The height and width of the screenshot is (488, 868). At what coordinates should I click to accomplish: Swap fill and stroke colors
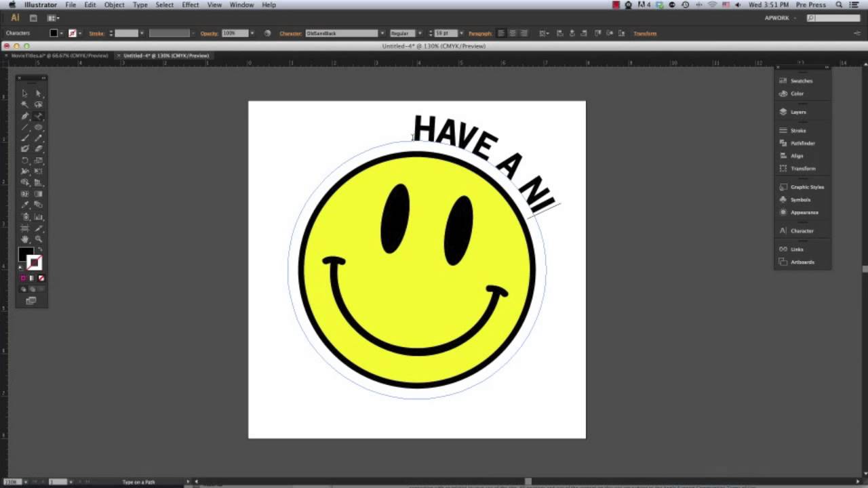tap(39, 249)
